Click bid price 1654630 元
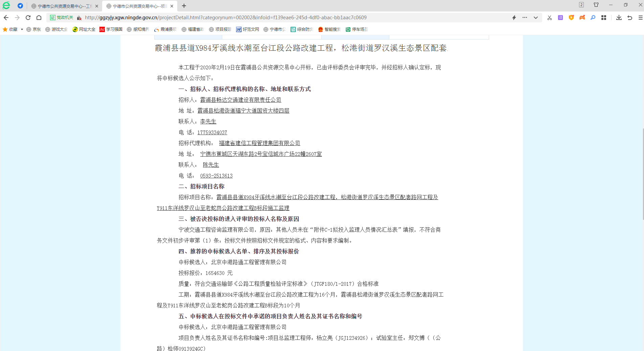Image resolution: width=644 pixels, height=351 pixels. [219, 273]
